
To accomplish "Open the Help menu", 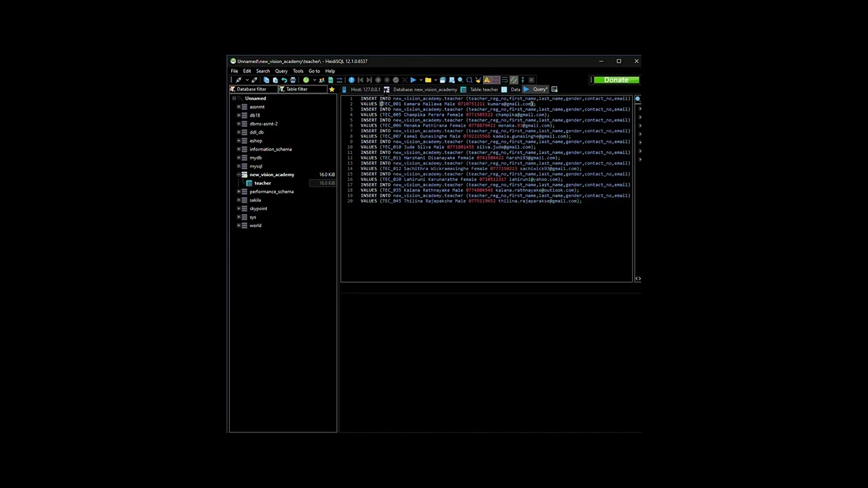I will tap(330, 71).
